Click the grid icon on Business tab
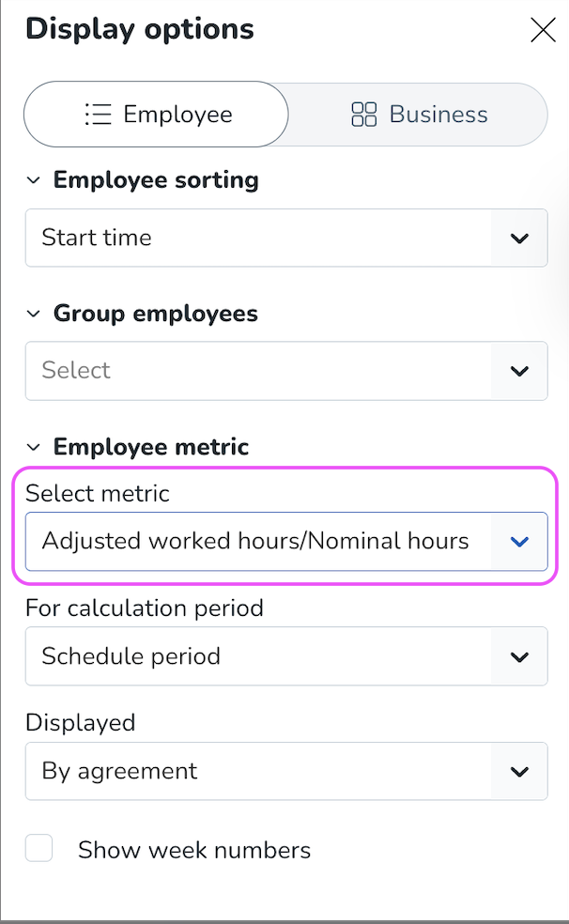Screen dimensions: 569x924 363,115
